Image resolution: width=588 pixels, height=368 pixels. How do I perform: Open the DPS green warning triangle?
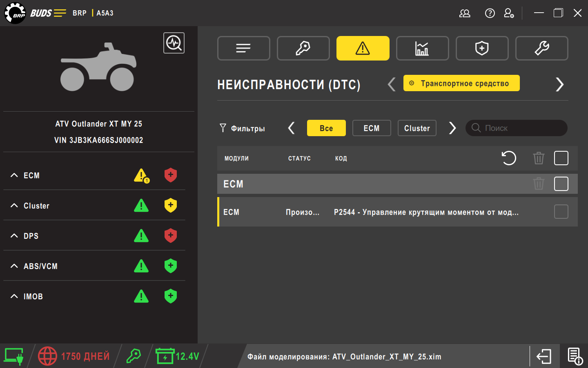tap(141, 236)
